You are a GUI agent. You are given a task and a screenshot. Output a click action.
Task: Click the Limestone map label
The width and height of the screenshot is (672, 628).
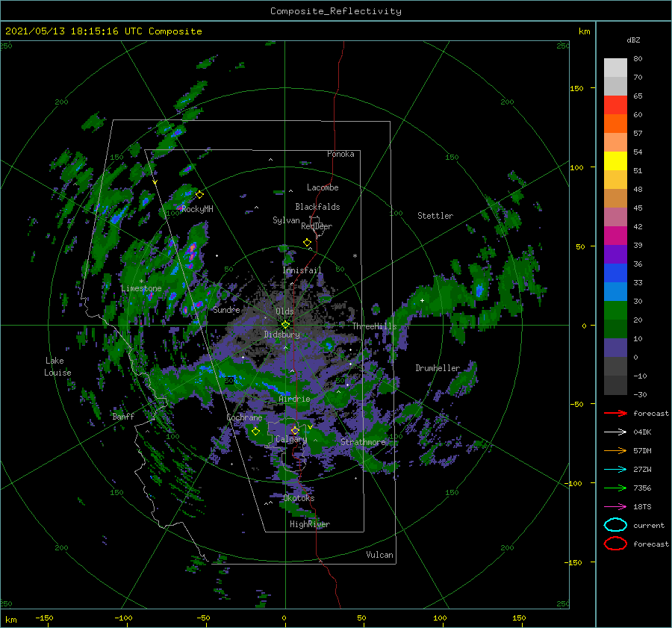(141, 288)
